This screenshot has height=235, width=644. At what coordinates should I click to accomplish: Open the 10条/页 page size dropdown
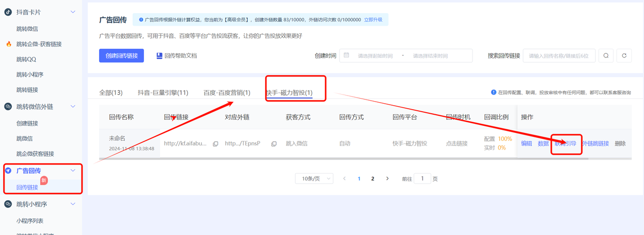tap(314, 179)
